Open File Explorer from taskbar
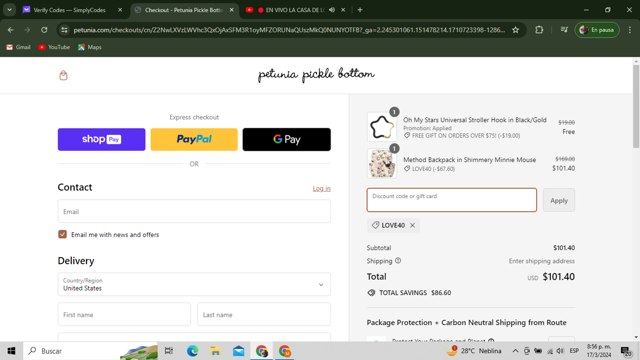This screenshot has height=360, width=640. coord(216,351)
